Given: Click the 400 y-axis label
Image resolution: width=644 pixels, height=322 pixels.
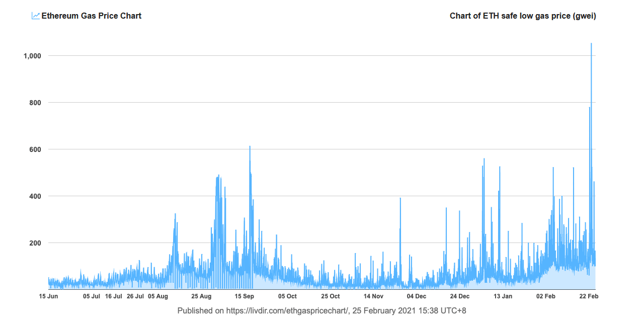Looking at the screenshot, I should click(34, 196).
